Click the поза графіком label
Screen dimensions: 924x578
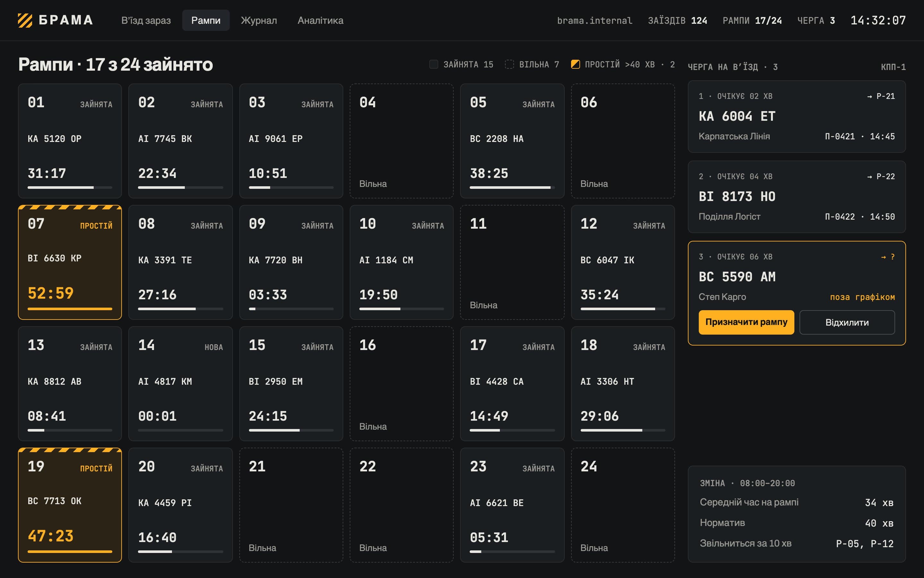[x=862, y=297]
